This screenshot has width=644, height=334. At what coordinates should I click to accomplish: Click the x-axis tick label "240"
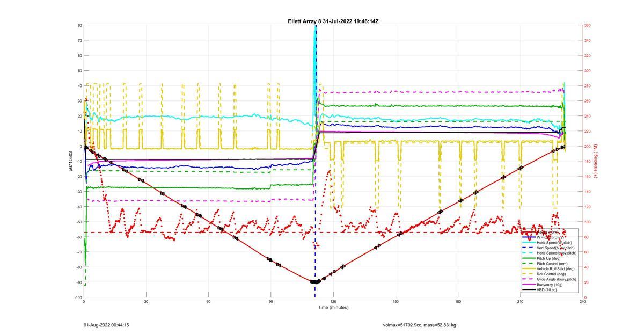tap(582, 302)
